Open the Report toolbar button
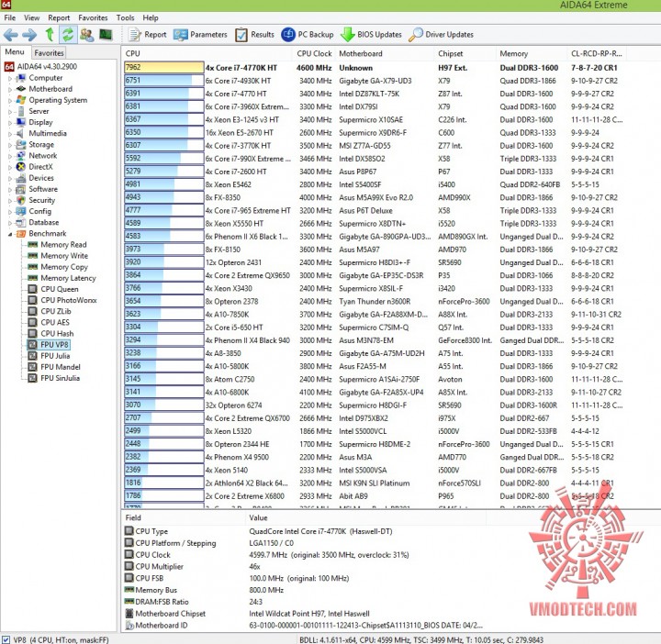Image resolution: width=661 pixels, height=644 pixels. (x=147, y=35)
